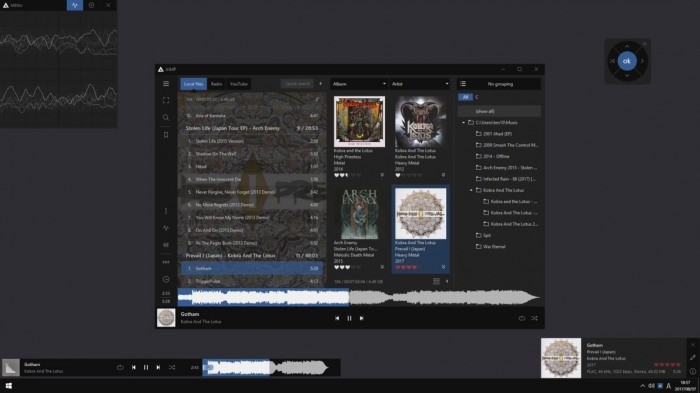Toggle repeat in the main player bar
The image size is (700, 393).
point(521,318)
